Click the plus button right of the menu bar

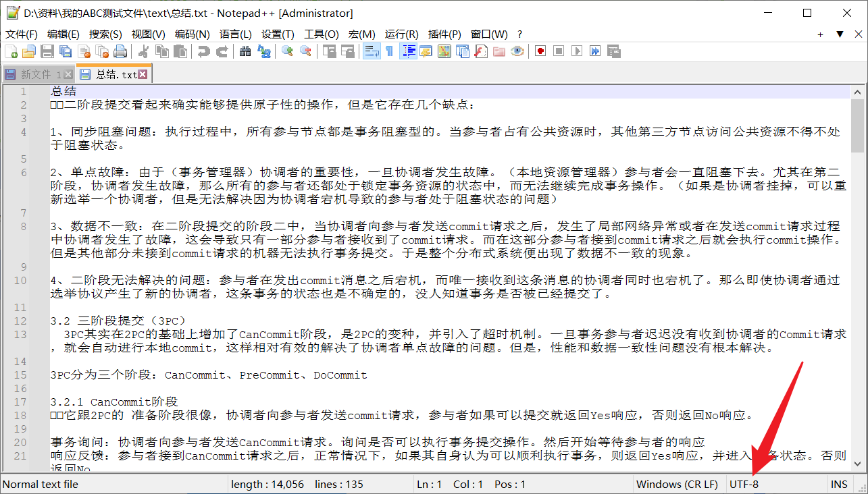coord(820,34)
